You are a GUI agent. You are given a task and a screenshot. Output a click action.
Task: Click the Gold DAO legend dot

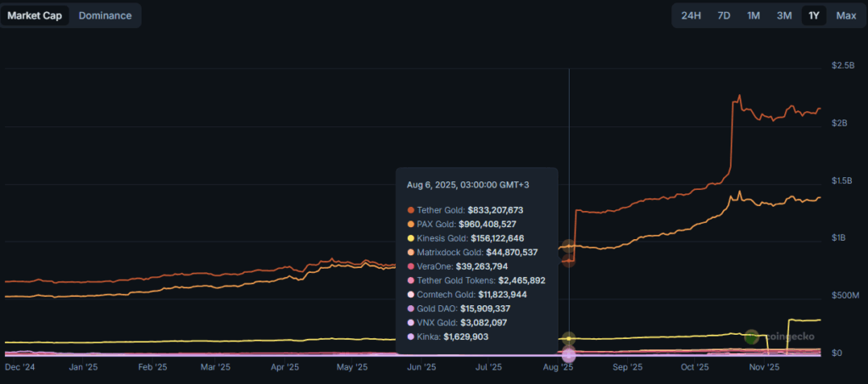click(x=411, y=309)
